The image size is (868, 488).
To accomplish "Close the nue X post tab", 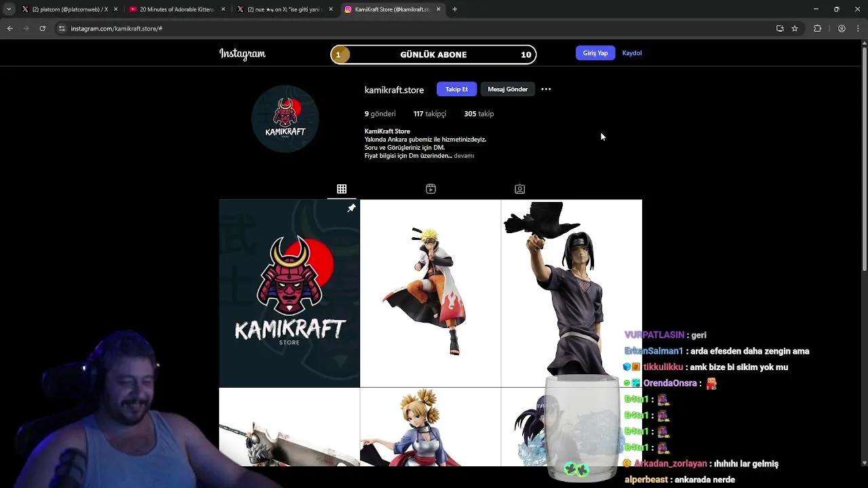I will (x=330, y=9).
